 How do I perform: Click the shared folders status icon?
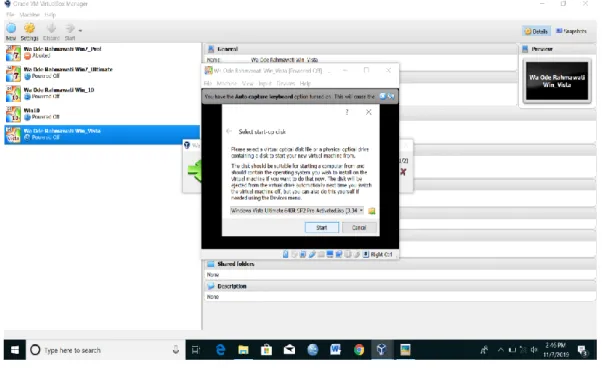tap(321, 254)
